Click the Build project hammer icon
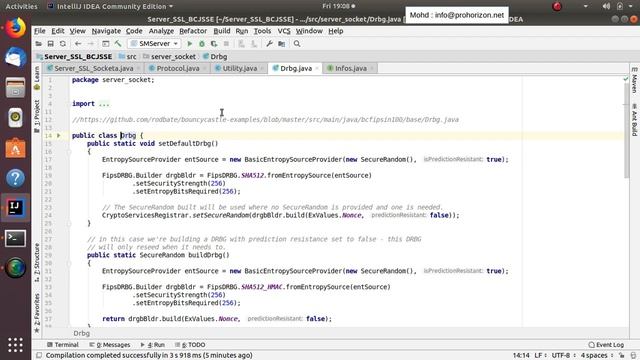This screenshot has height=360, width=640. [x=118, y=44]
